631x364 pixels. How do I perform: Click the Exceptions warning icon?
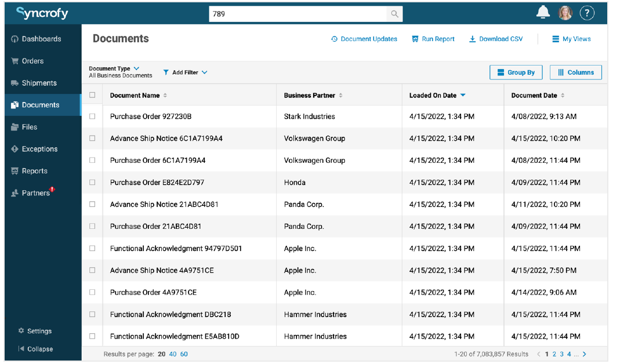pos(15,149)
